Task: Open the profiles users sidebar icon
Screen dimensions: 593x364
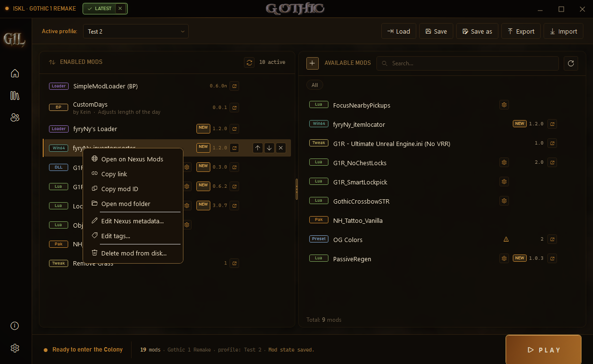Action: click(x=15, y=117)
